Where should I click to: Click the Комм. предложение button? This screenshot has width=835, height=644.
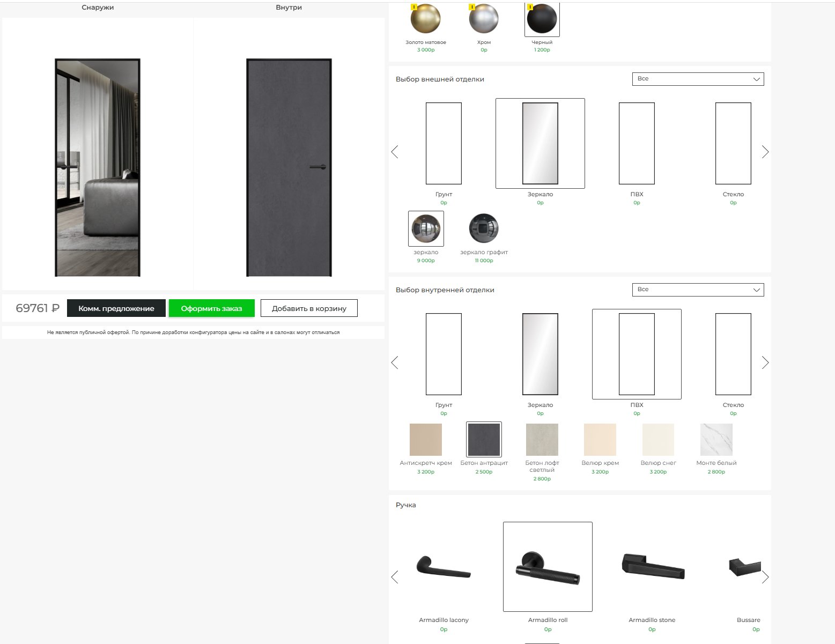pos(116,308)
